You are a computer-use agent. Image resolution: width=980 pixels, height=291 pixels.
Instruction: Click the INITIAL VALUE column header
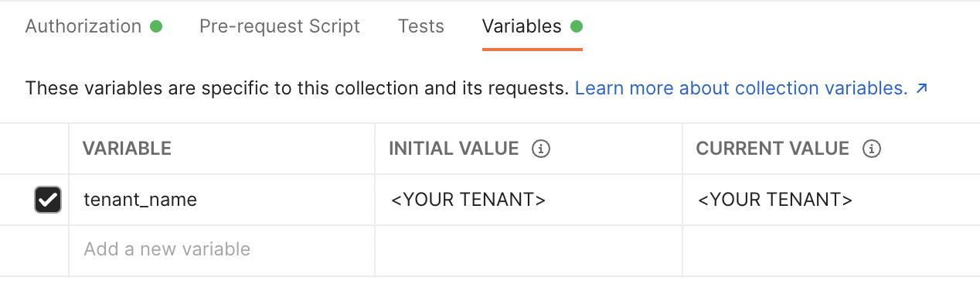[x=454, y=149]
